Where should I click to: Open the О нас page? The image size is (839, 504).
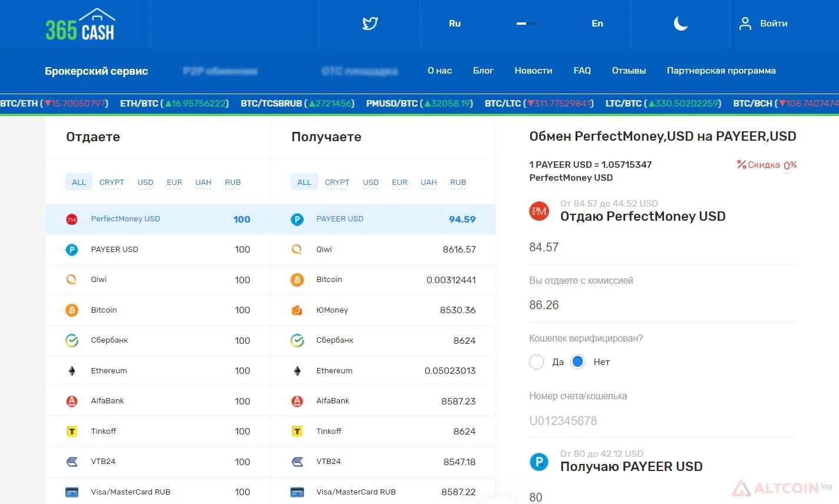click(440, 71)
